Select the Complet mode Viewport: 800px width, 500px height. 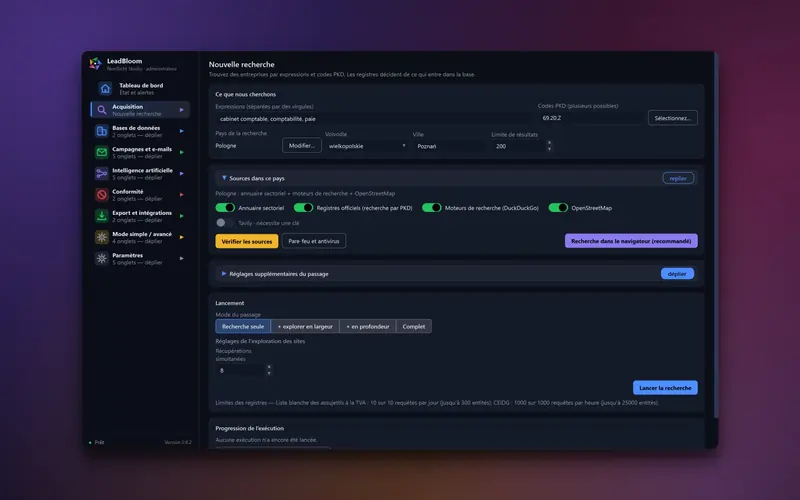(x=414, y=327)
